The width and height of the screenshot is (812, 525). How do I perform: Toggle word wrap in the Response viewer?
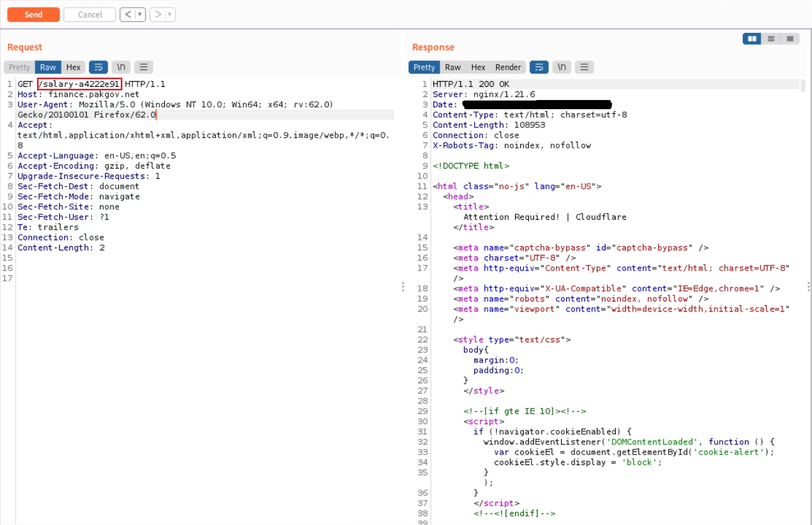click(539, 67)
